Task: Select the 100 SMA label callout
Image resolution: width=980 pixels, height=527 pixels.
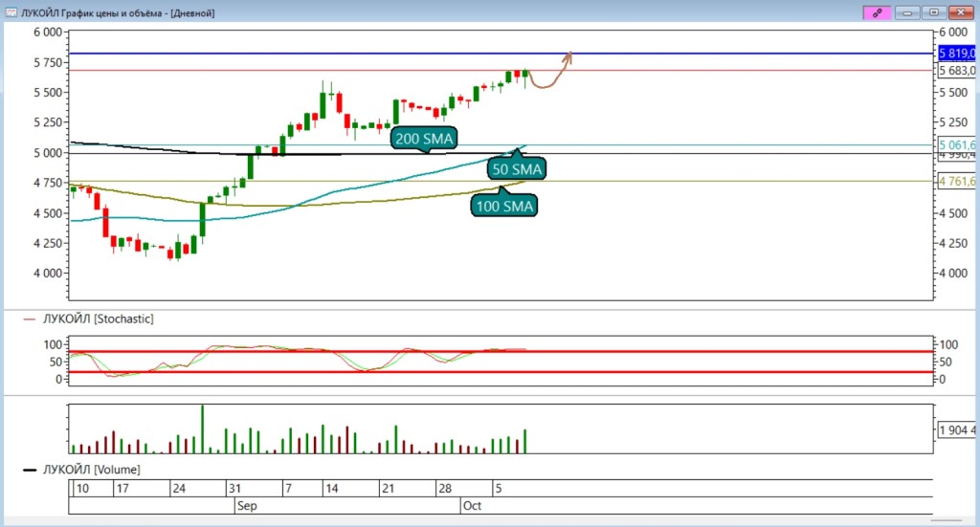Action: tap(503, 204)
